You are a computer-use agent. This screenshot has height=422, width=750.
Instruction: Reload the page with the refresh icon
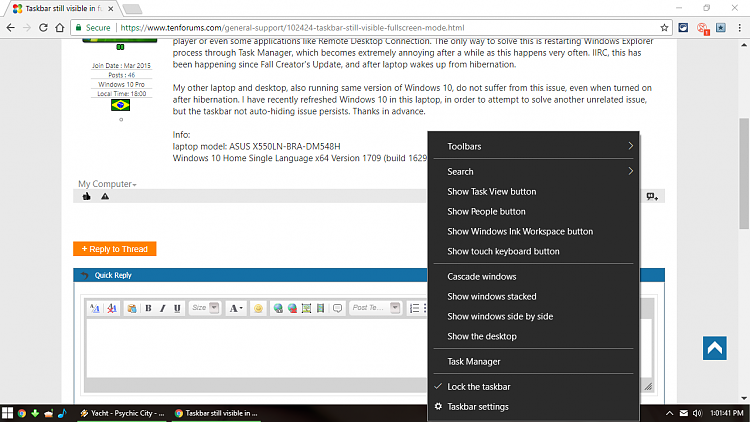[x=43, y=28]
